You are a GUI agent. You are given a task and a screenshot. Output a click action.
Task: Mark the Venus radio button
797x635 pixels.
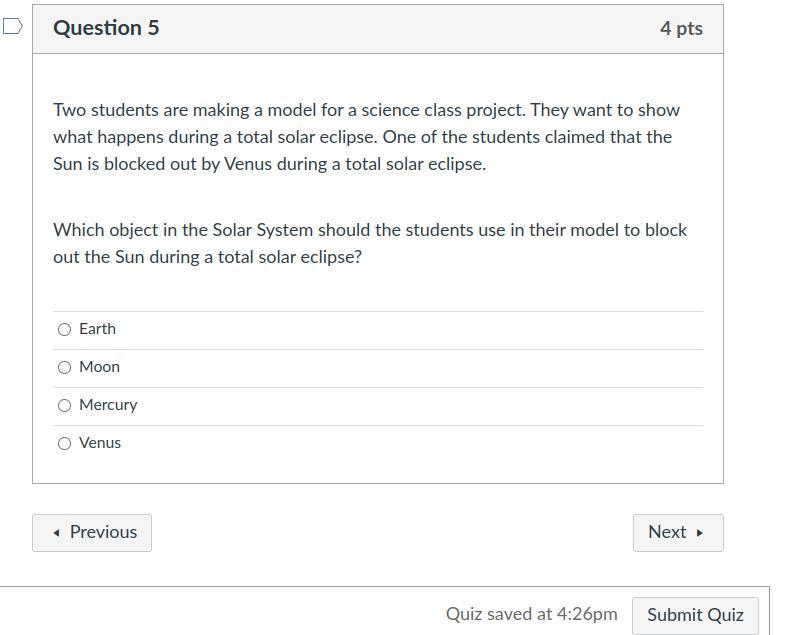tap(65, 443)
